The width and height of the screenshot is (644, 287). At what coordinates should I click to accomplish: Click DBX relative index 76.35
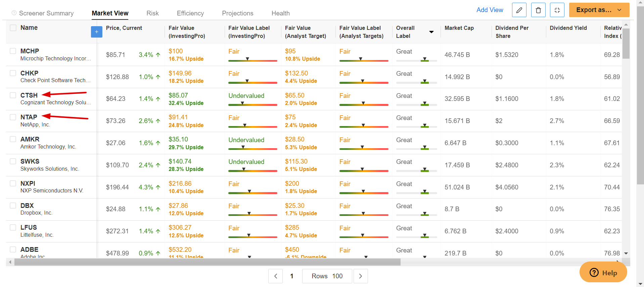[x=612, y=209]
